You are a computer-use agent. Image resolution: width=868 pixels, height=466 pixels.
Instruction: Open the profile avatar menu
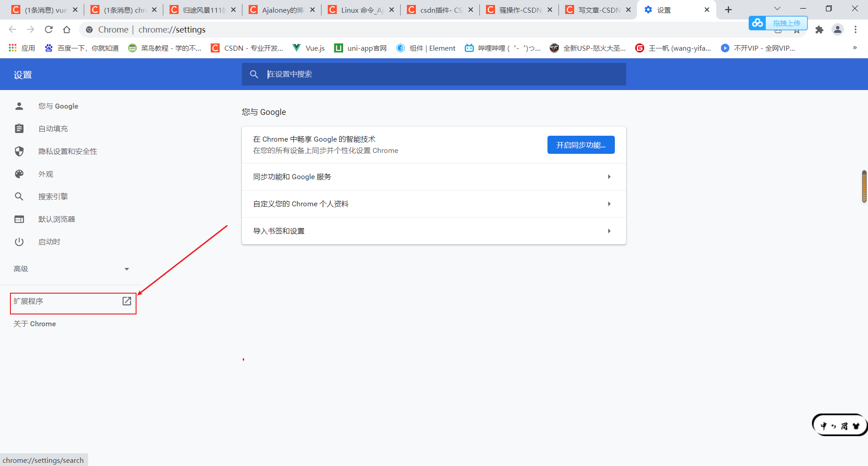tap(837, 29)
